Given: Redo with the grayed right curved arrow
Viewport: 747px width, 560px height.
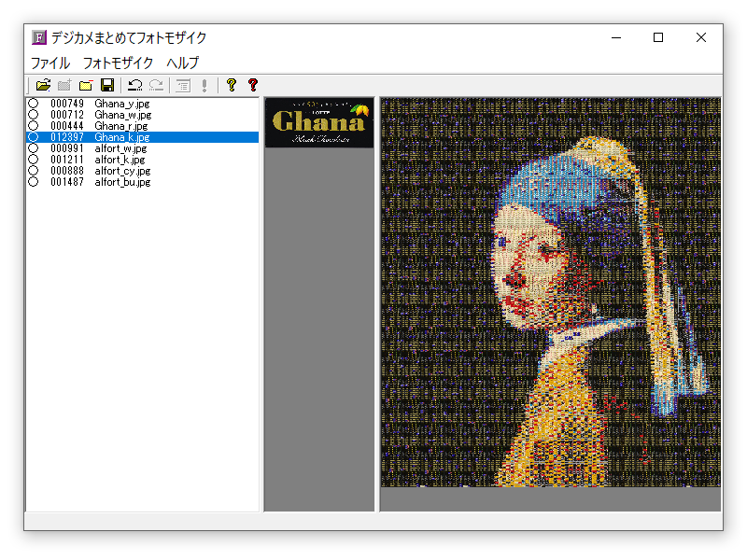Looking at the screenshot, I should 156,85.
